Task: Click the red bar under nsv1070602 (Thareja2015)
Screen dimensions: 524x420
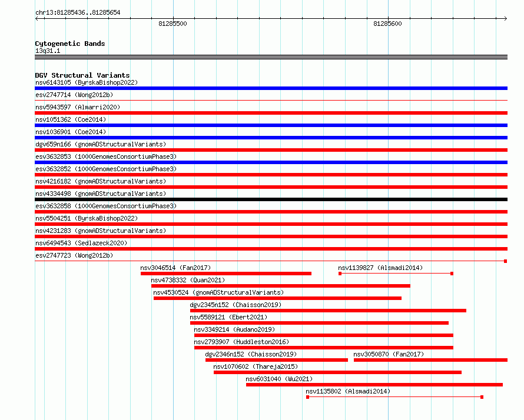Action: [337, 372]
